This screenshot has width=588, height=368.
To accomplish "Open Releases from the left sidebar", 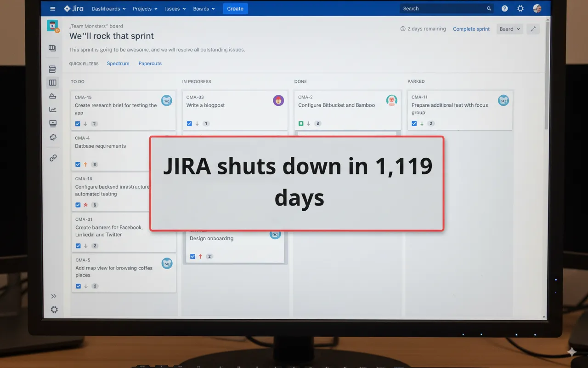I will (x=52, y=96).
